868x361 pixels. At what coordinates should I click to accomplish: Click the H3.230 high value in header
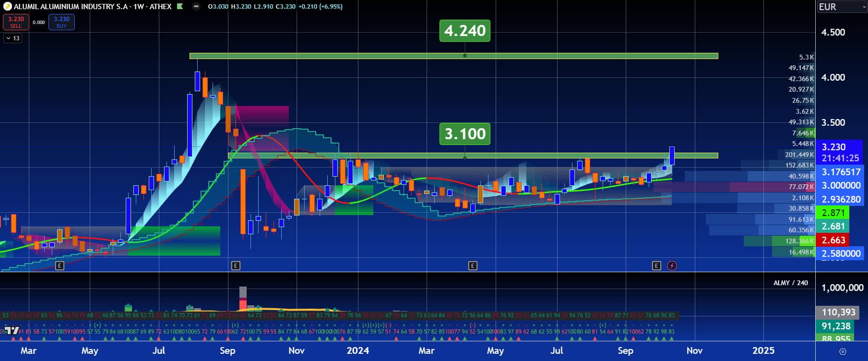click(x=241, y=7)
